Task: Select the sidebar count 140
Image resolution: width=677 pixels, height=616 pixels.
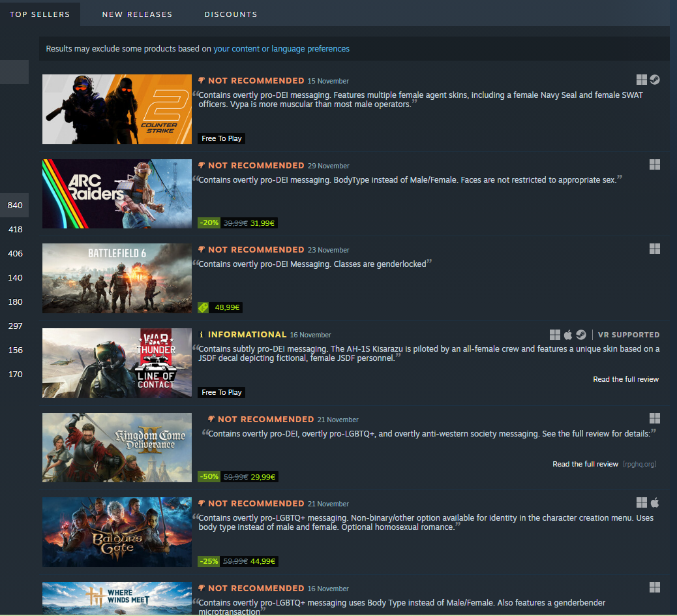Action: (x=15, y=278)
